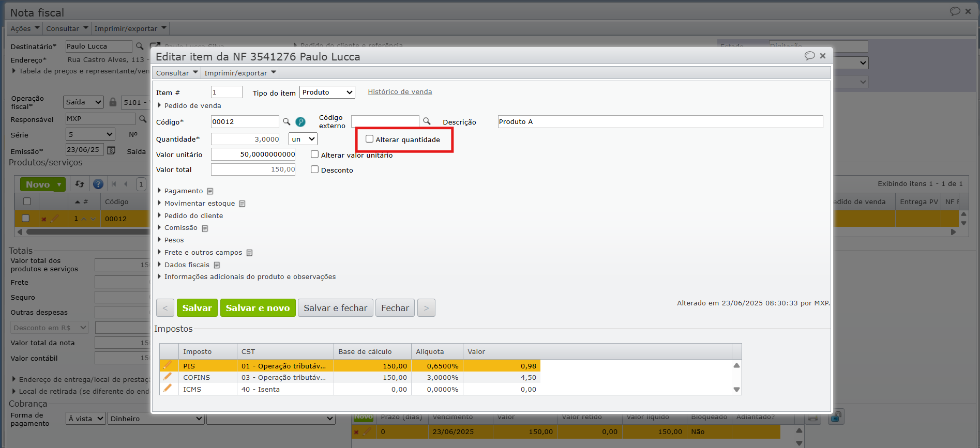
Task: Search Destinatário using the magnifier in Nota fiscal
Action: pos(140,46)
